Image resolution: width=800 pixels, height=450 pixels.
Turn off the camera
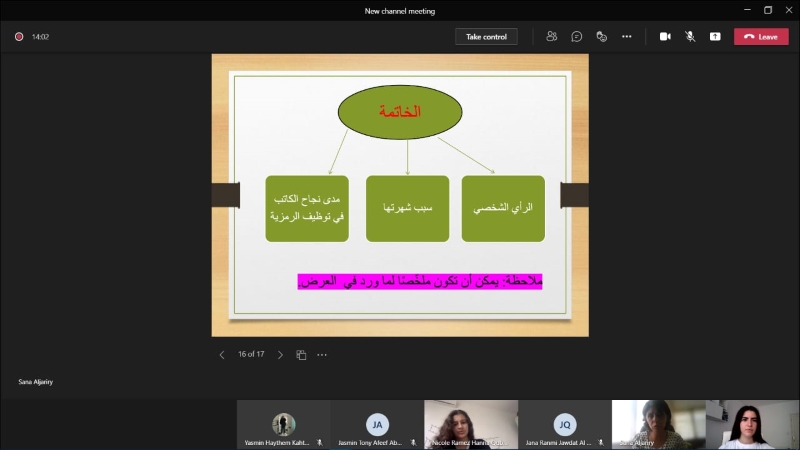[x=665, y=36]
